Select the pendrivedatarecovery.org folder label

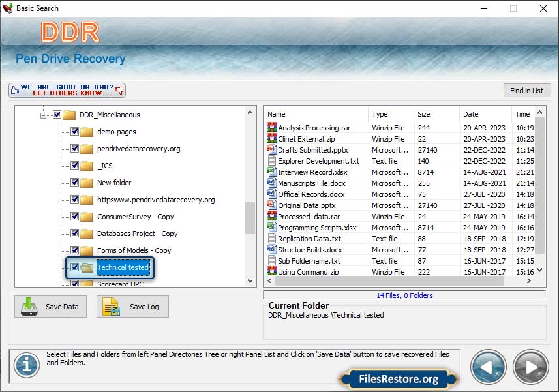pos(139,149)
